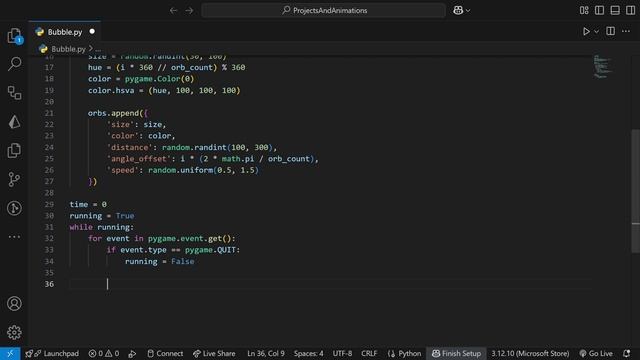Expand the run options dropdown arrow
The width and height of the screenshot is (640, 360).
click(x=596, y=31)
